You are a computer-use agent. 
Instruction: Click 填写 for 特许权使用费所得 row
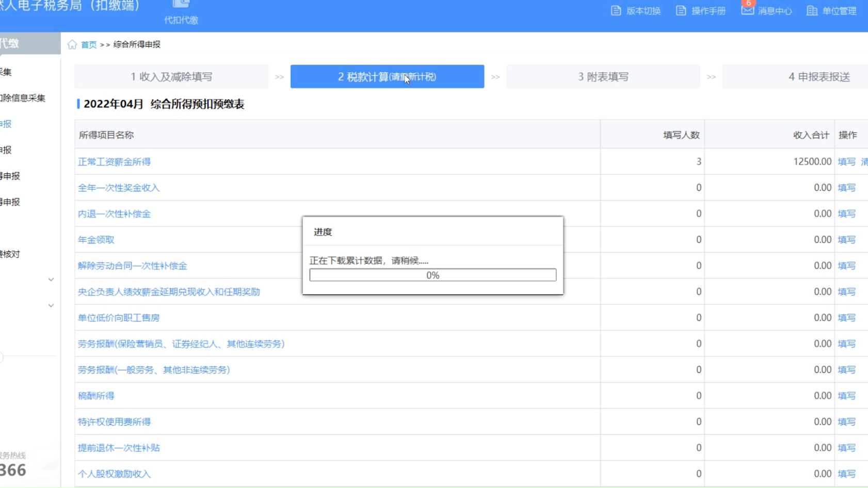tap(846, 422)
